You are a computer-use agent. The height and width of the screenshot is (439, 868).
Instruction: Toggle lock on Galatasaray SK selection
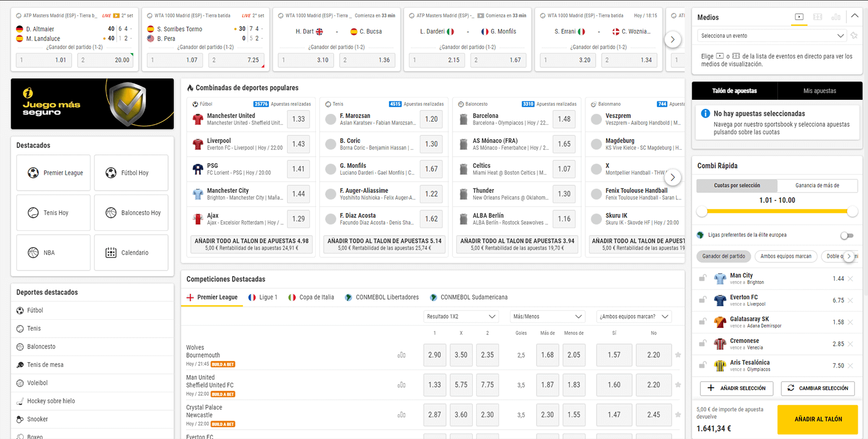click(x=703, y=321)
